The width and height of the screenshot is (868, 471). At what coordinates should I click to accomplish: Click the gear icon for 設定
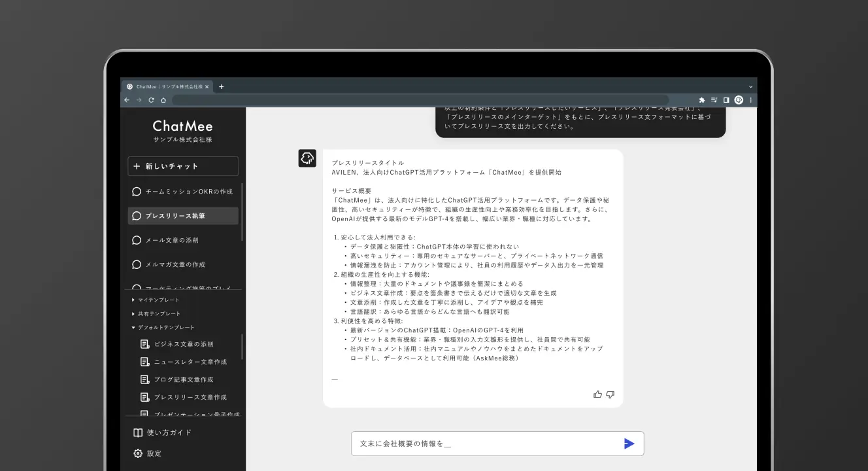coord(138,453)
